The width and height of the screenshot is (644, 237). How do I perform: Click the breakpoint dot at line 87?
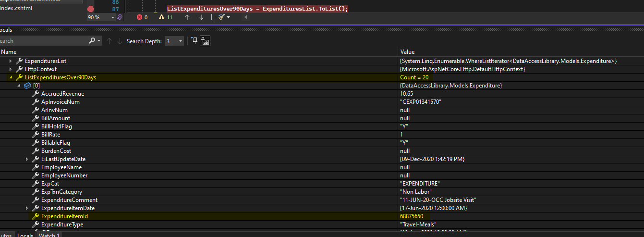pos(91,9)
